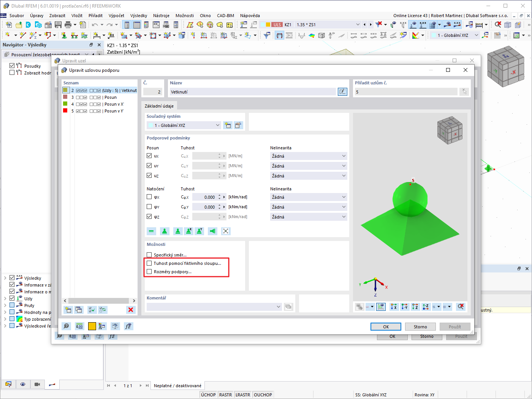Open the Souřadný systém Globální XYZ dropdown
The width and height of the screenshot is (532, 399).
pos(184,125)
